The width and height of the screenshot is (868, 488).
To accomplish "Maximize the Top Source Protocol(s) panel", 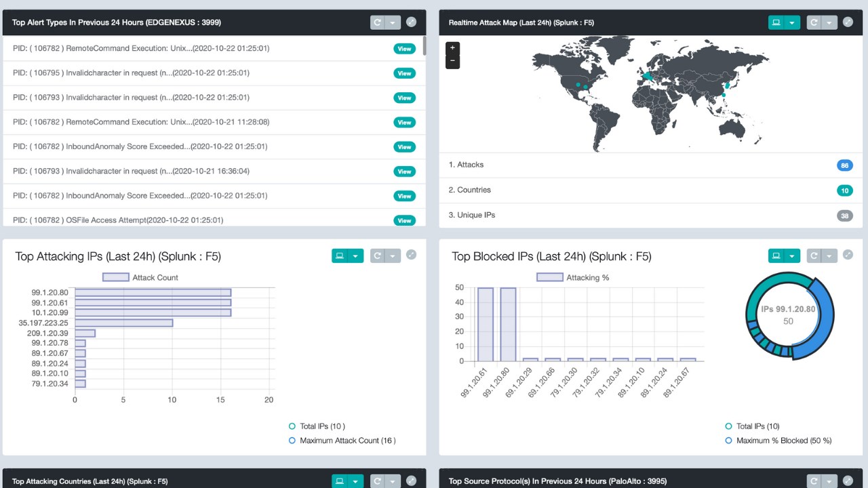I will [848, 481].
